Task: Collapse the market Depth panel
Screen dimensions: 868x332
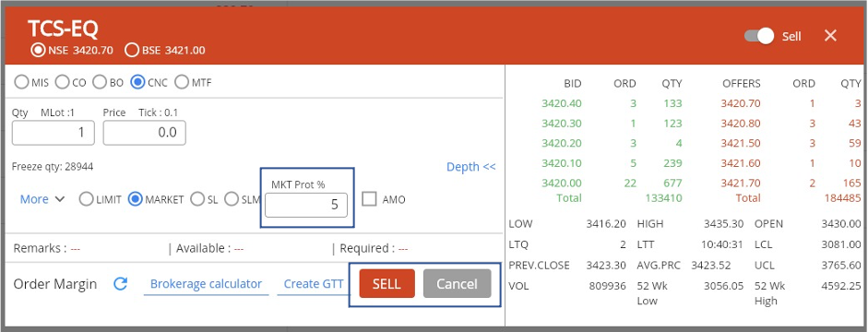Action: [x=471, y=167]
